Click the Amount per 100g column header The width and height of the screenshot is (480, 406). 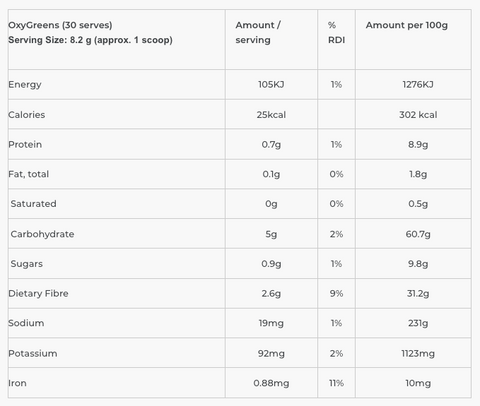pyautogui.click(x=407, y=25)
